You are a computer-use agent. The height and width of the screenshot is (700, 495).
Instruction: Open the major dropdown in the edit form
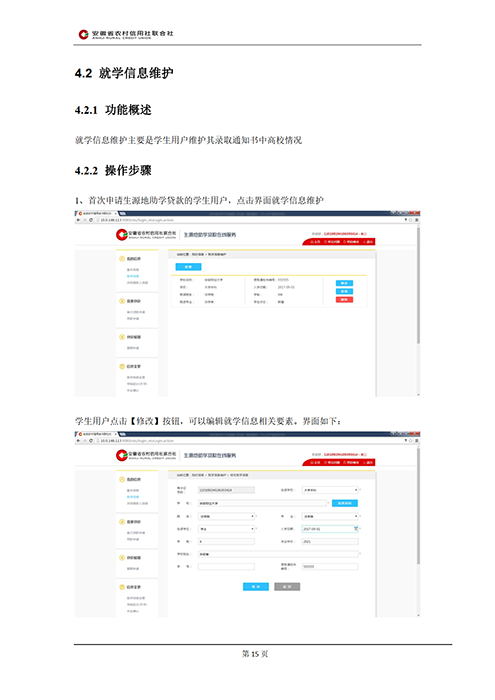tap(330, 516)
